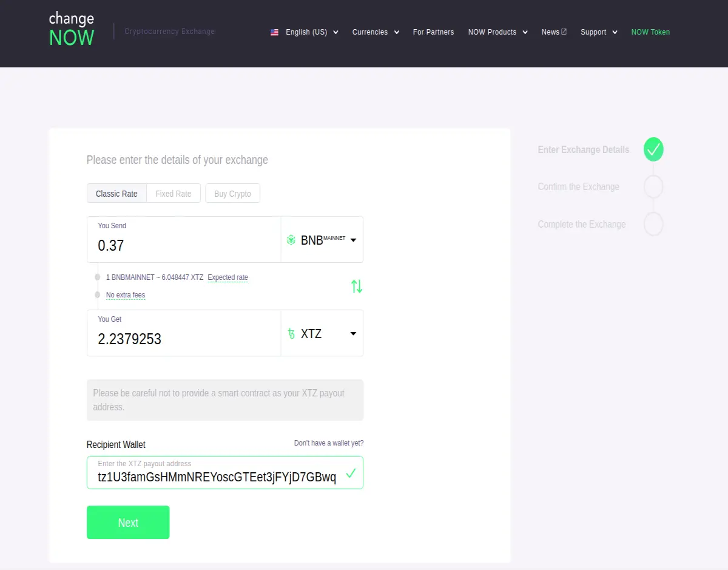This screenshot has height=570, width=728.
Task: Click the Recipient Wallet label
Action: point(116,444)
